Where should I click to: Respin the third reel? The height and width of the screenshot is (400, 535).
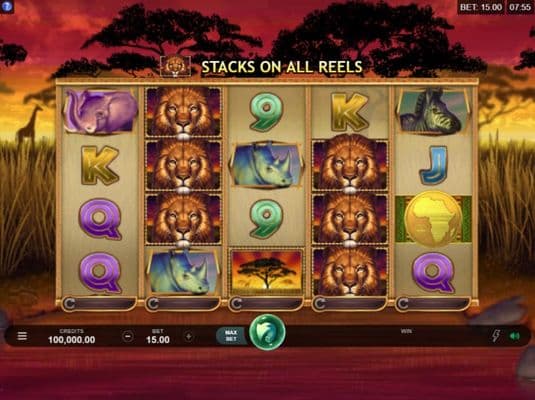[266, 304]
